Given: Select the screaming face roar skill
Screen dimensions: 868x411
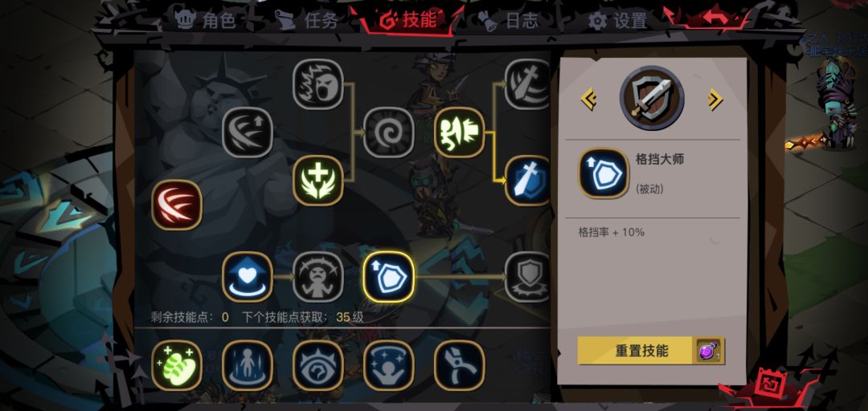Looking at the screenshot, I should (x=318, y=84).
